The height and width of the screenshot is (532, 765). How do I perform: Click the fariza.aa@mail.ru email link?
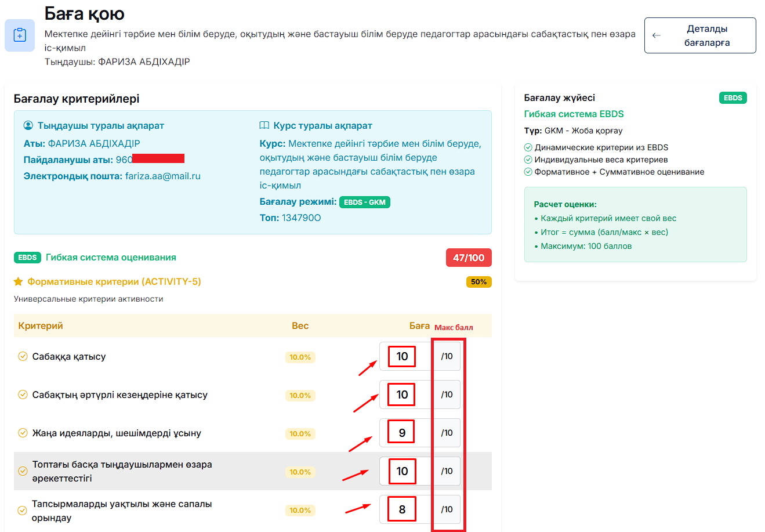162,176
